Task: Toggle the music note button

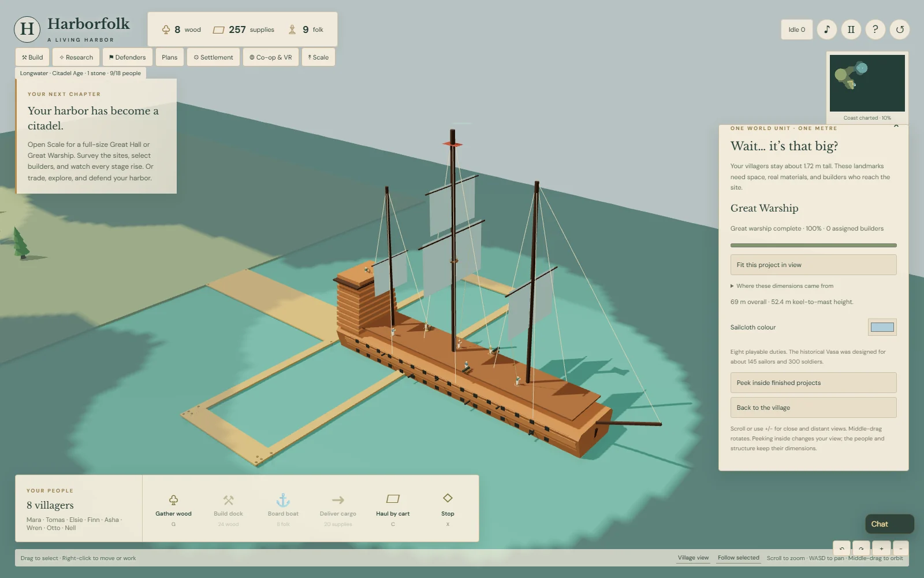Action: (x=826, y=29)
